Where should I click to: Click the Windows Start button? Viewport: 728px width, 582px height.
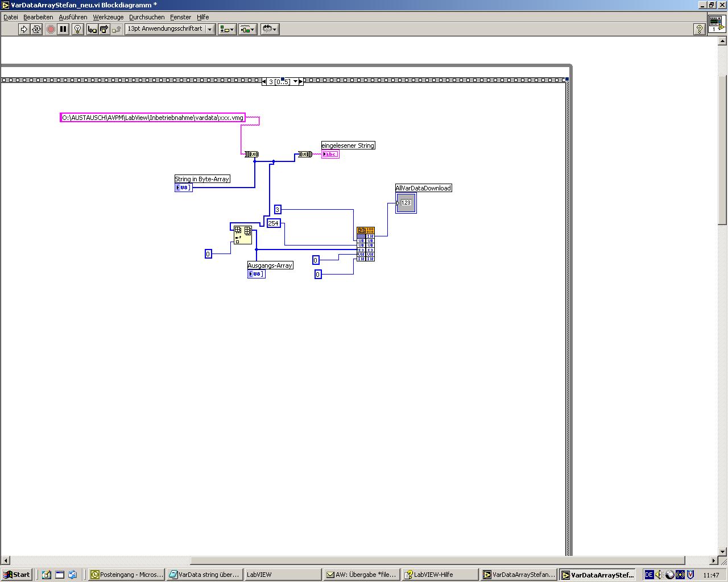coord(16,575)
